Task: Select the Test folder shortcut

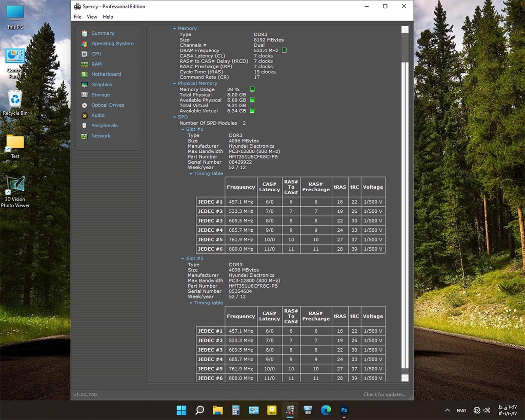Action: tap(15, 146)
